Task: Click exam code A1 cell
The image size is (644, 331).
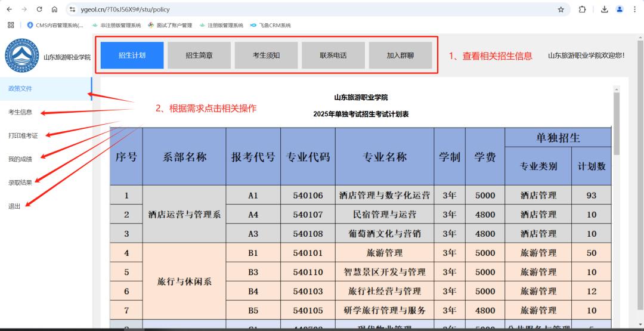Action: tap(253, 195)
